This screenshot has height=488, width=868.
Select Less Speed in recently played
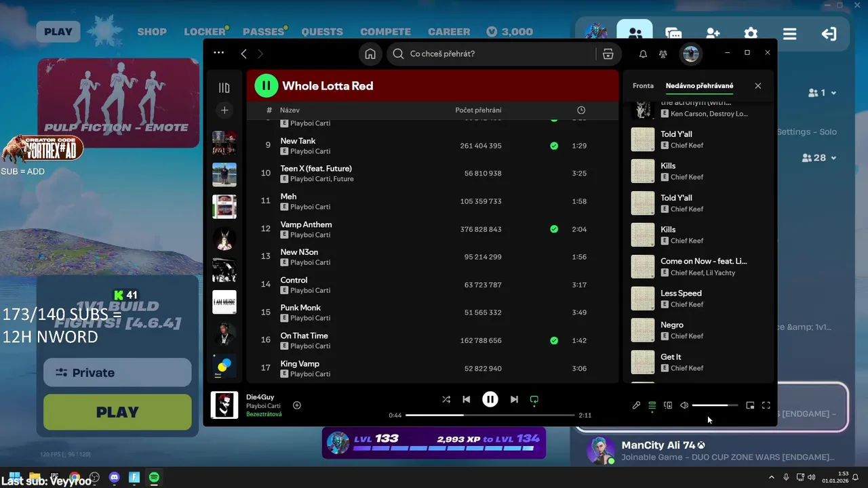pos(698,298)
